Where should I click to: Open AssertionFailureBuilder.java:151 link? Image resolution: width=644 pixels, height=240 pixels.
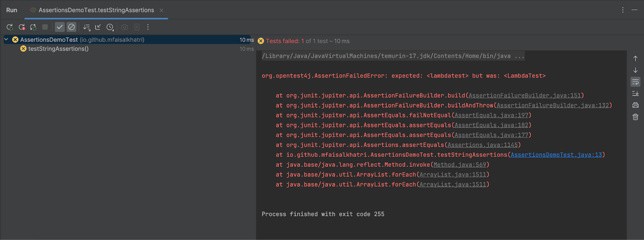[525, 95]
